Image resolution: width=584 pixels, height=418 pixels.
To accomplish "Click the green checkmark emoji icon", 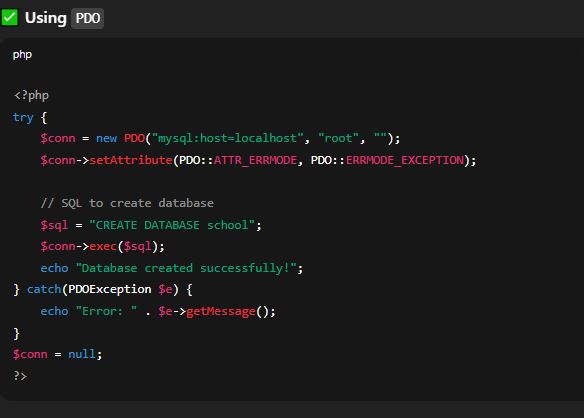I will [9, 18].
